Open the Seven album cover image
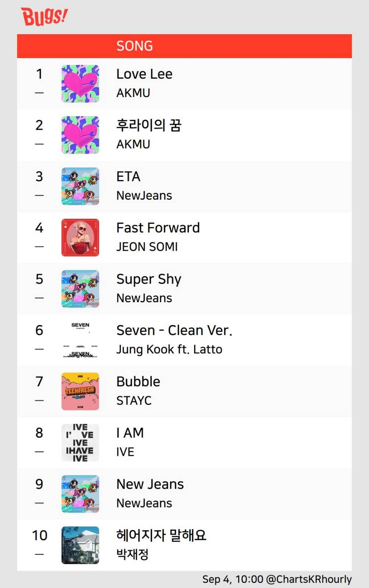This screenshot has width=369, height=588. 80,340
